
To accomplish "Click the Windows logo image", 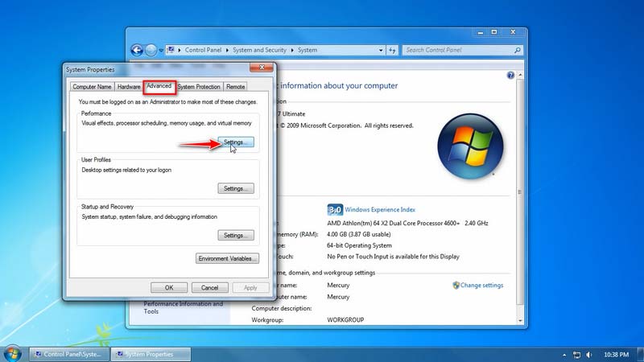I will (x=470, y=146).
